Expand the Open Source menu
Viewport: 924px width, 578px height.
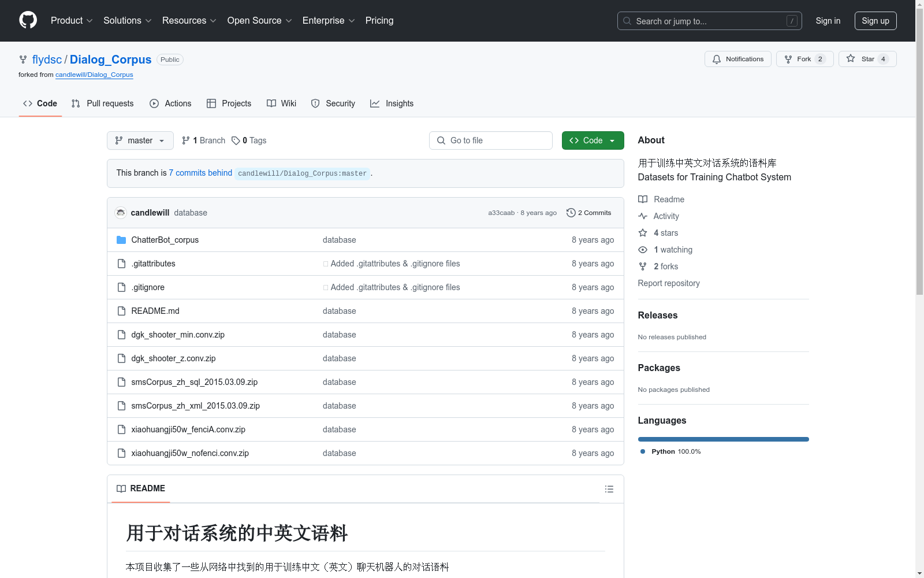pos(260,21)
